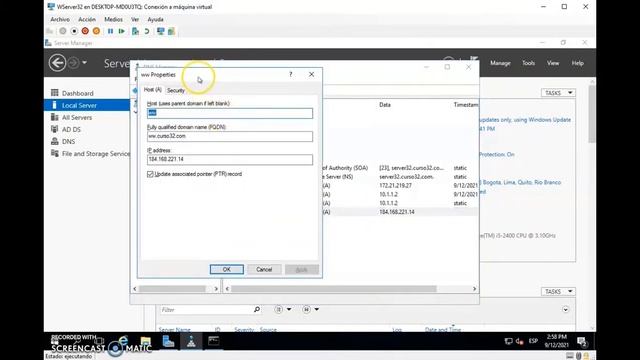Screen dimensions: 640x360
Task: Click the Hyper-V checkpoint icon
Action: pyautogui.click(x=135, y=31)
